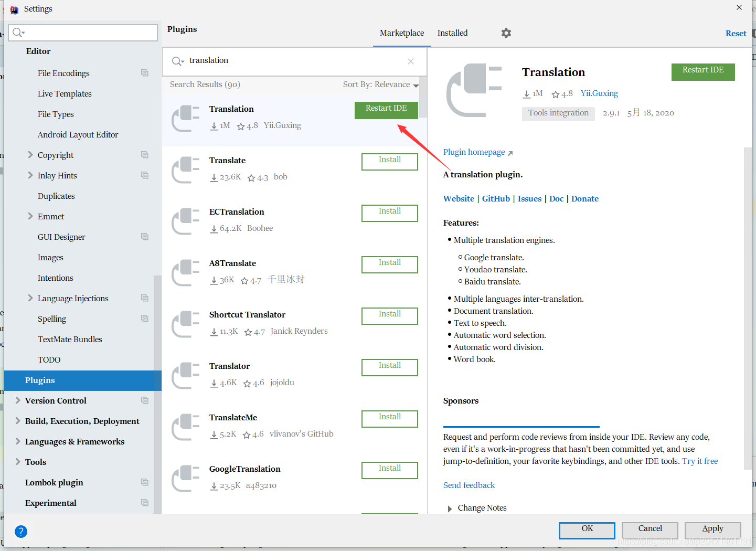Expand Build, Execution, Deployment section

(18, 421)
